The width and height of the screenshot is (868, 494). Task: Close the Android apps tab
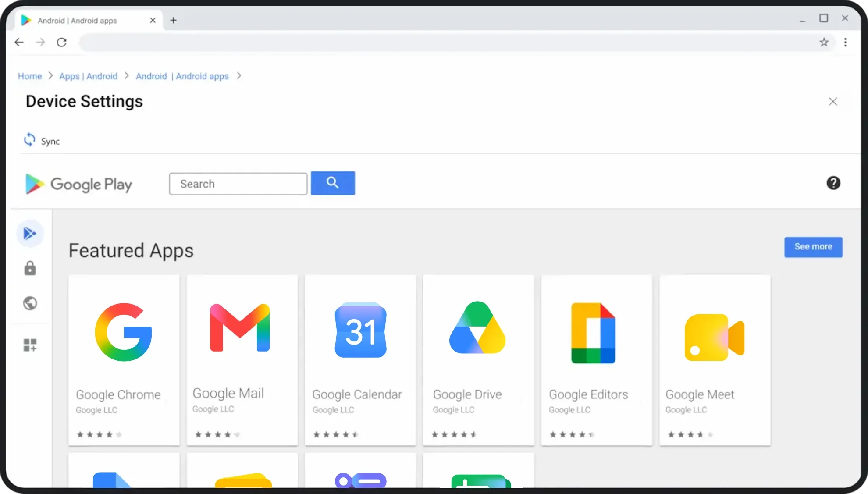click(153, 20)
